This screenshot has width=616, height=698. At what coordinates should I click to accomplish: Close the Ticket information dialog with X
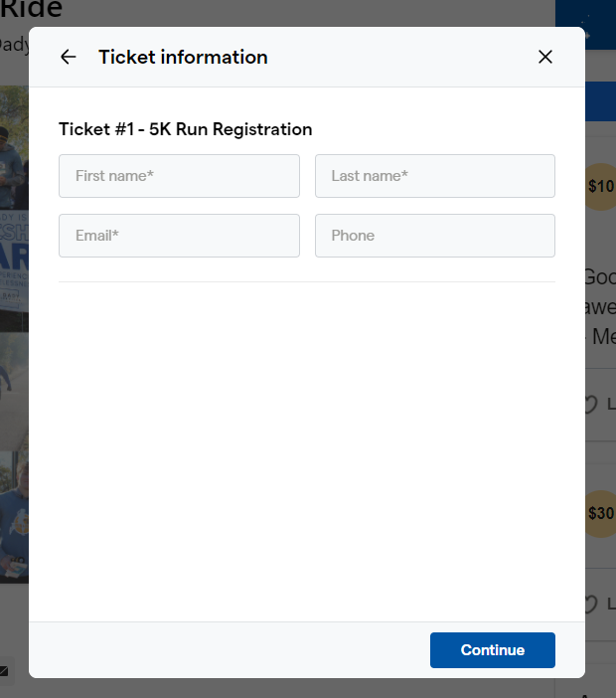click(545, 57)
